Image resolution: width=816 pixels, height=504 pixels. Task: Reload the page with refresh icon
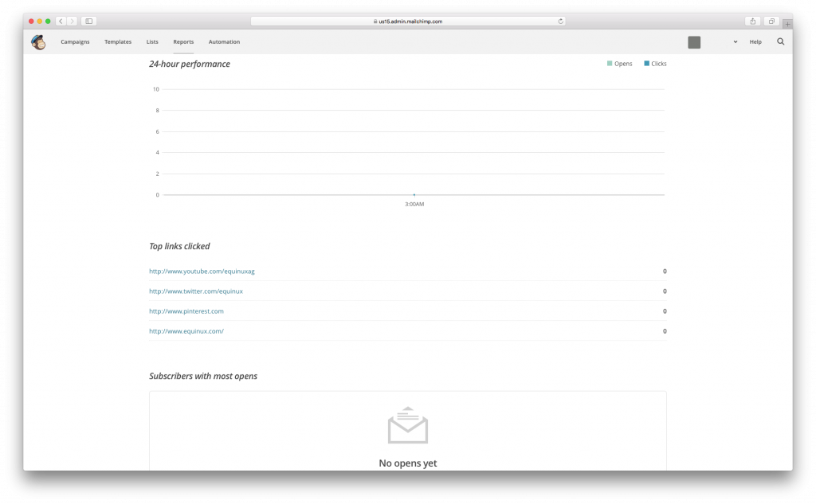pyautogui.click(x=560, y=21)
